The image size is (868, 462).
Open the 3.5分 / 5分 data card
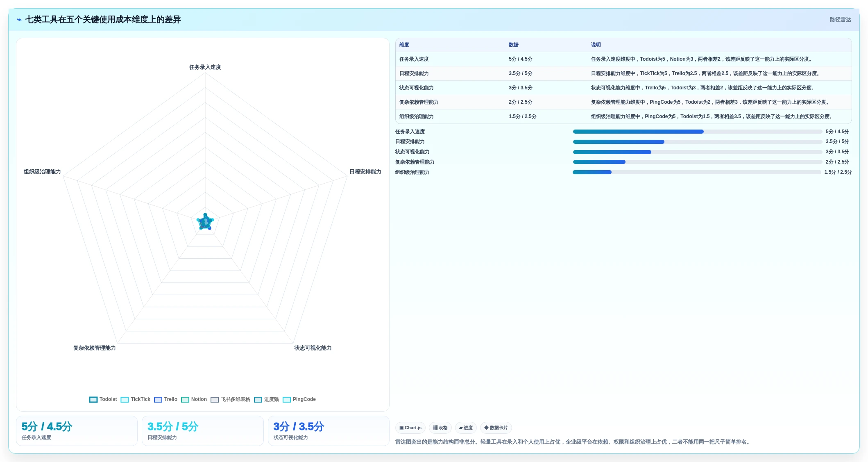click(202, 431)
